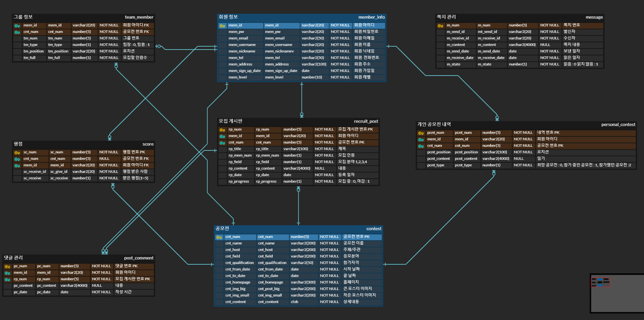The height and width of the screenshot is (320, 644).
Task: Click the primary key icon beside mem_id in member_info
Action: coord(222,25)
